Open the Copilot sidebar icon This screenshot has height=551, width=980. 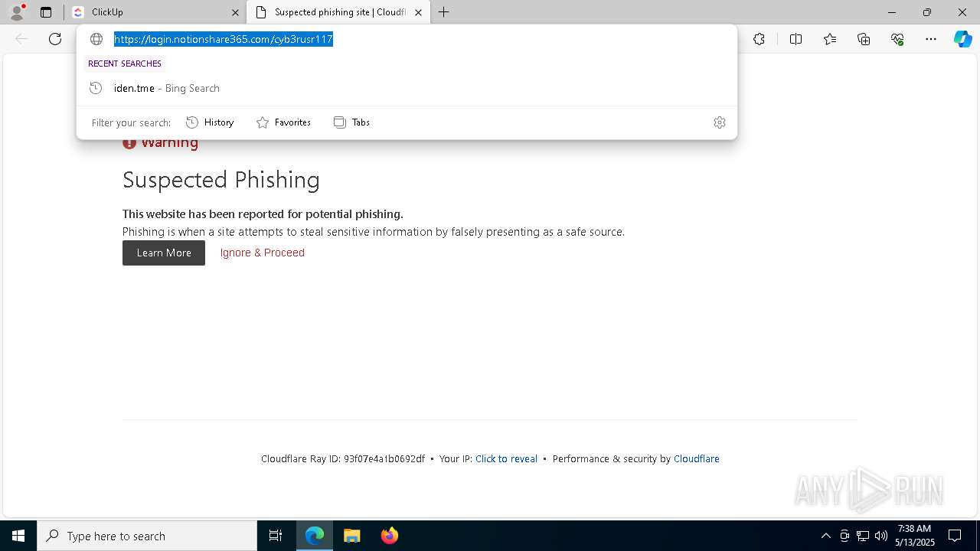[962, 39]
